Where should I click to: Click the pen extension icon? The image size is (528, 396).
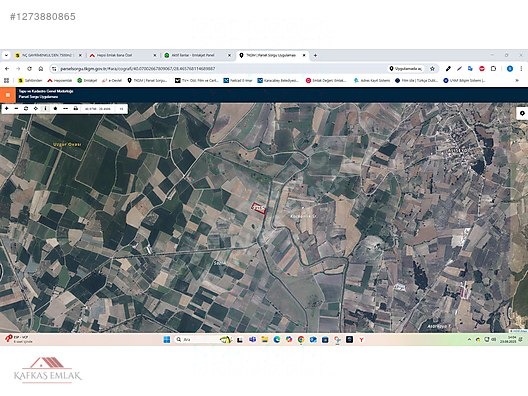coord(448,69)
